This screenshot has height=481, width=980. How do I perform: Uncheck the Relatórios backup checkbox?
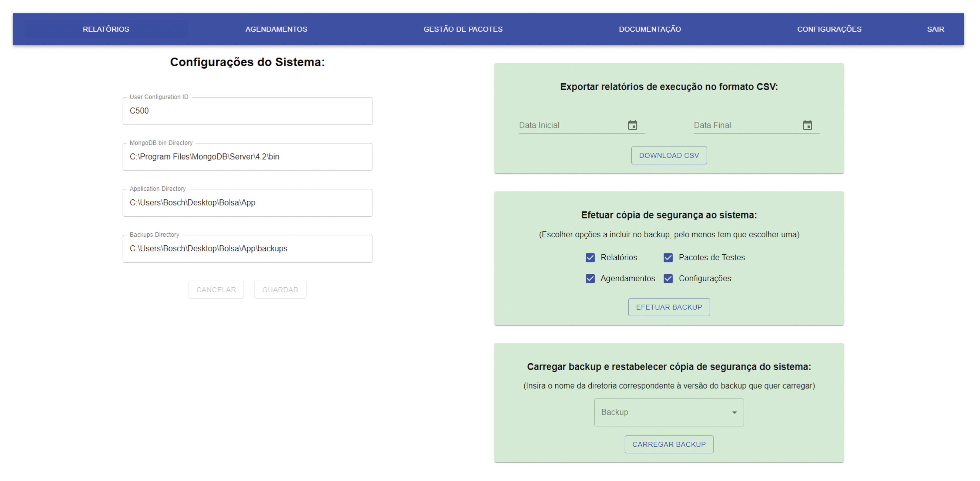(x=590, y=257)
